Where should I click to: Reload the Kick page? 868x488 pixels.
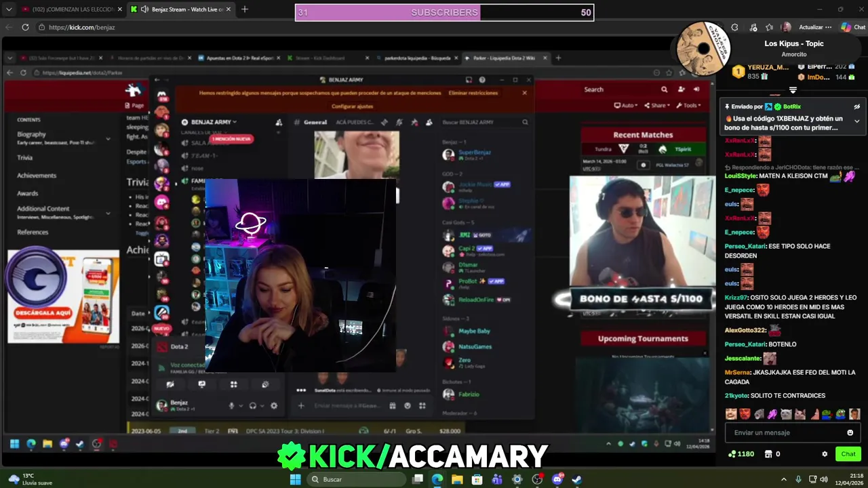click(x=25, y=27)
